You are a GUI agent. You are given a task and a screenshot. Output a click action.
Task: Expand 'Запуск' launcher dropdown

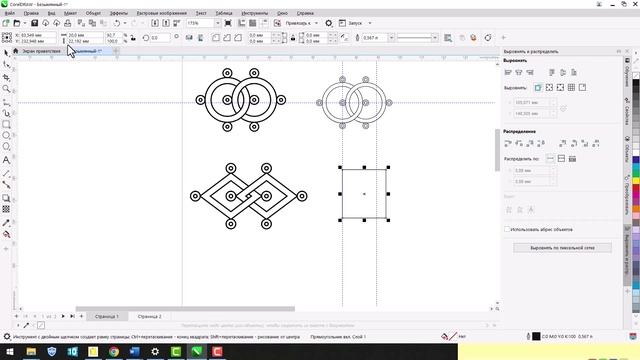pos(370,23)
